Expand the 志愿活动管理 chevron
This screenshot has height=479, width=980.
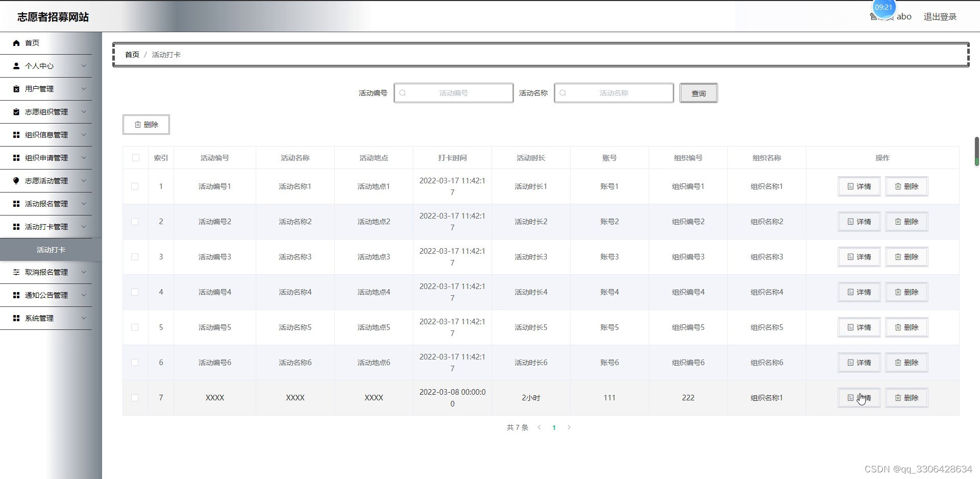click(84, 181)
